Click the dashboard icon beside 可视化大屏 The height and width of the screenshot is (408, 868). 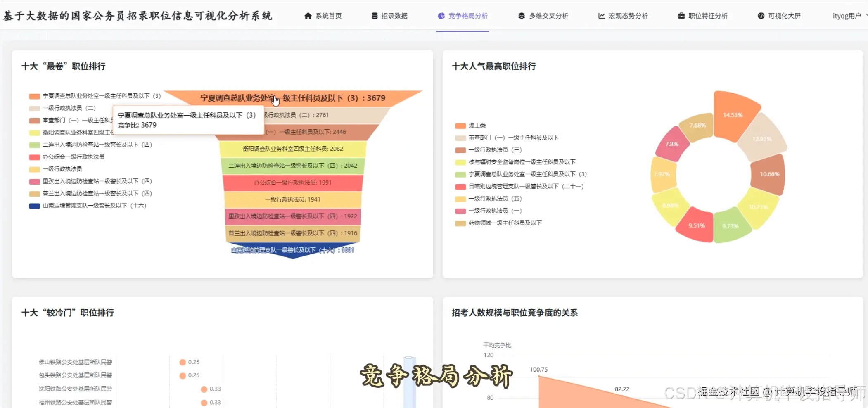coord(761,16)
